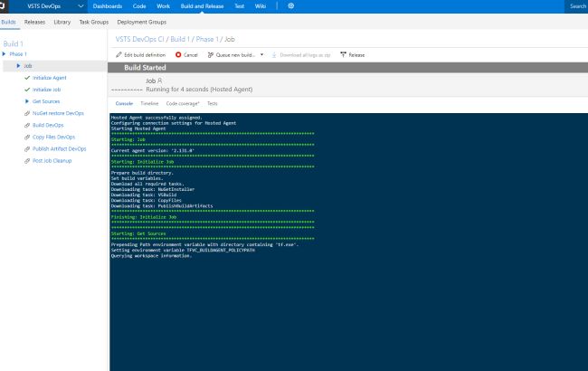Click the pending icon beside Build DevOps

(x=27, y=125)
